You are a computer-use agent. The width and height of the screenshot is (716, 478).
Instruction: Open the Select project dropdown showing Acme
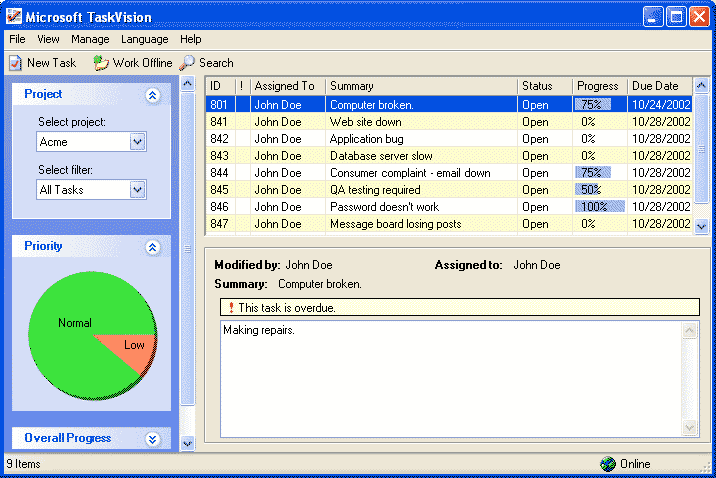[137, 142]
